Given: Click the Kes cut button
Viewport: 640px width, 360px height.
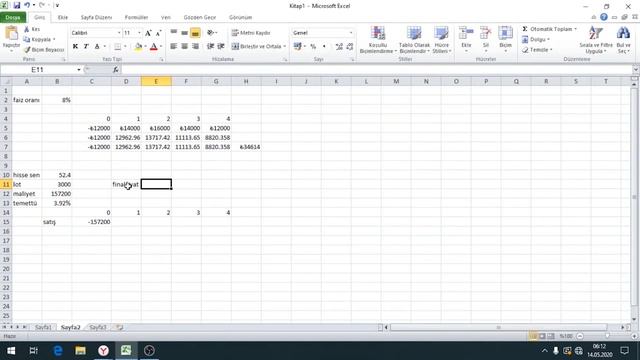Looking at the screenshot, I should click(x=32, y=29).
